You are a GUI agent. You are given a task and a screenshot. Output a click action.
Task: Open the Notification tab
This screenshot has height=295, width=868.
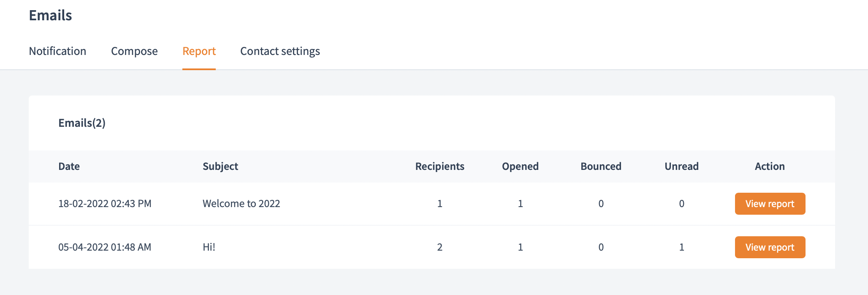[57, 51]
